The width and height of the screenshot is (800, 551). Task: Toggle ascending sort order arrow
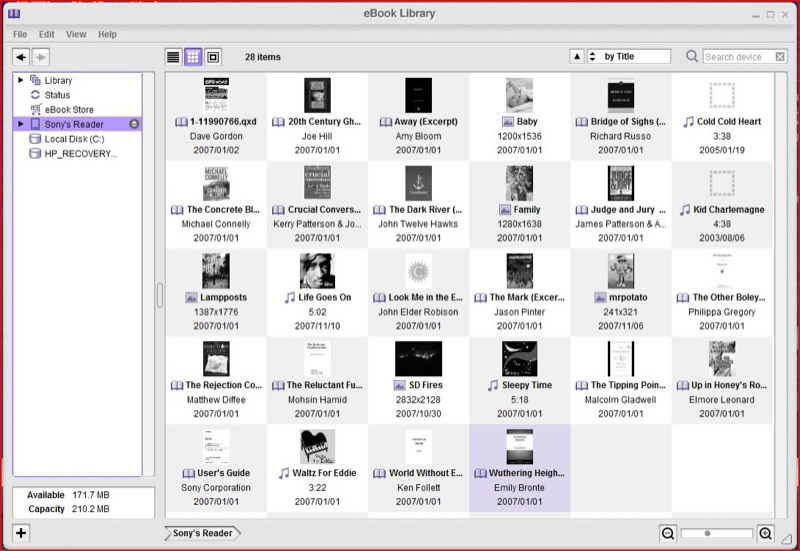577,56
